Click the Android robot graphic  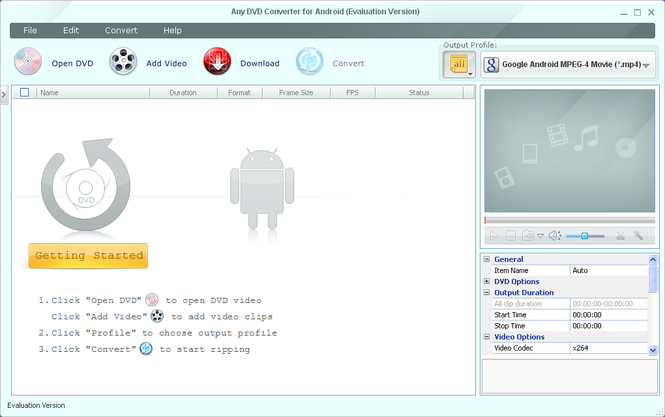point(262,189)
